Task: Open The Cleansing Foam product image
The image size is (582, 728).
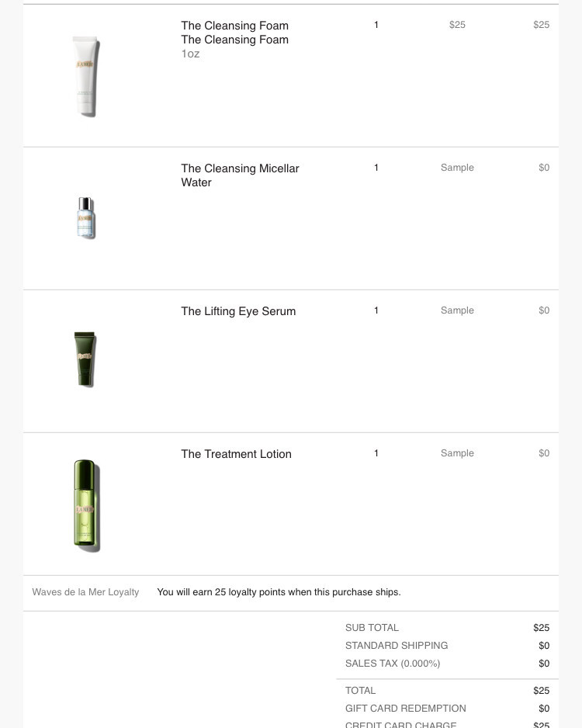Action: 86,77
